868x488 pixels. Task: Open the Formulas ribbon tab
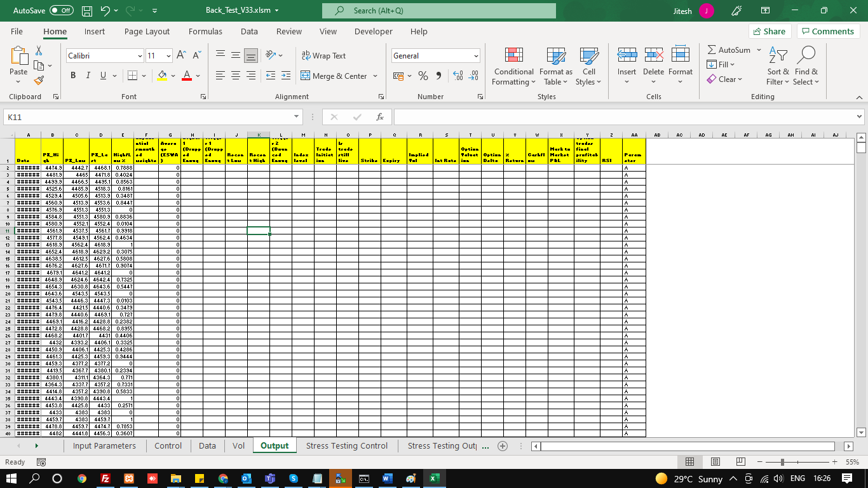click(x=205, y=31)
